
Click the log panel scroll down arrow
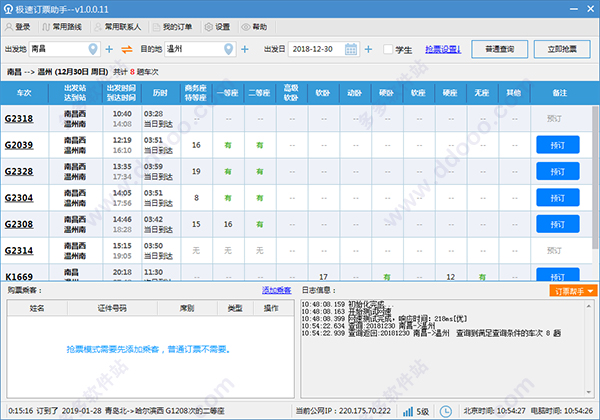pyautogui.click(x=589, y=392)
